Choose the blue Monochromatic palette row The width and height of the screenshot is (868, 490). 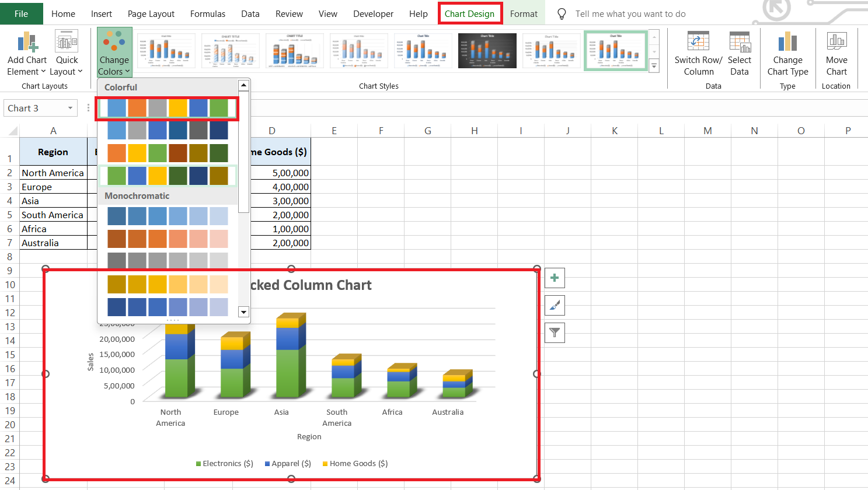tap(168, 216)
